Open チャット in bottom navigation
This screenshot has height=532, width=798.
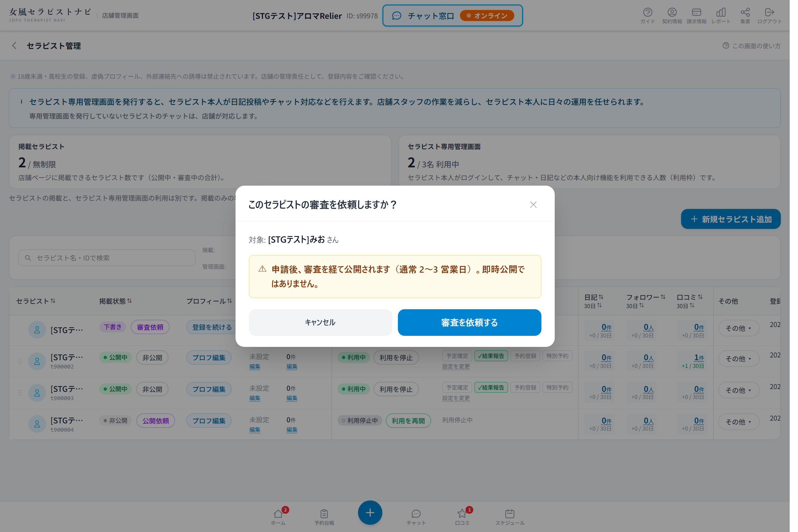click(416, 517)
